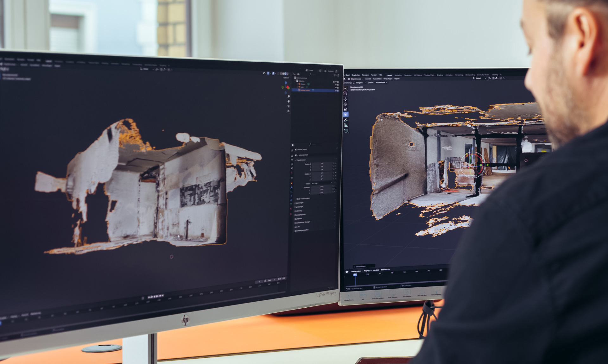The height and width of the screenshot is (364, 608).
Task: Toggle Collection exclude checkbox in outliner
Action: point(334,82)
